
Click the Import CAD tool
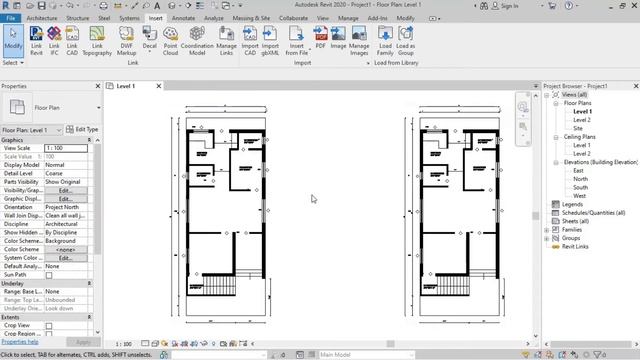click(x=250, y=41)
